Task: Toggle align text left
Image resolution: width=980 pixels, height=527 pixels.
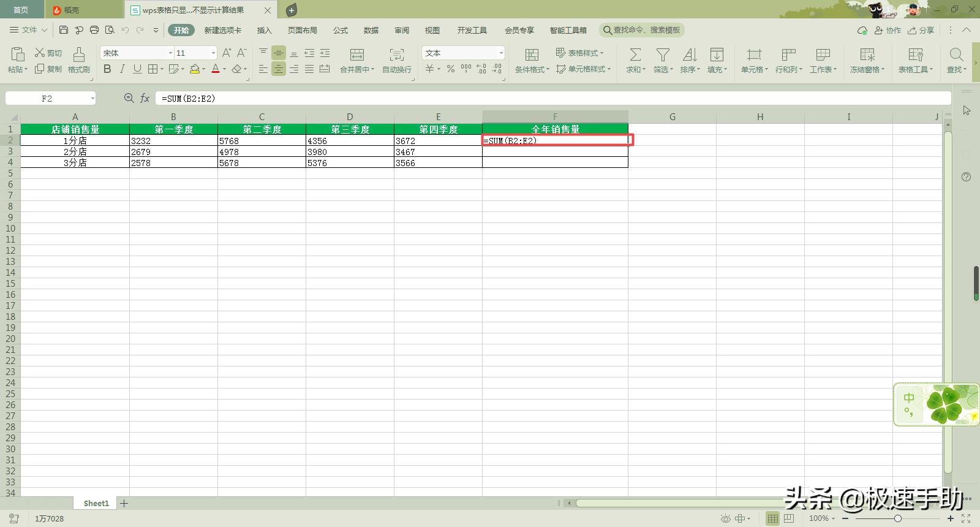Action: (x=263, y=69)
